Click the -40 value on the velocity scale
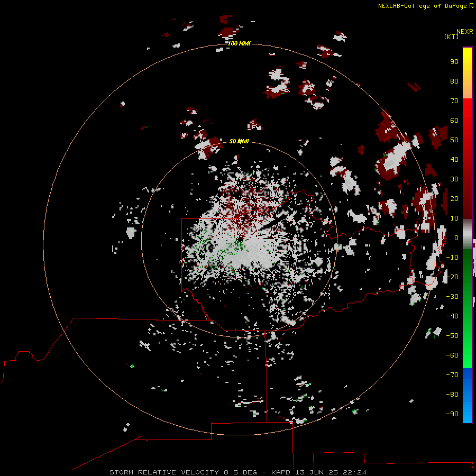Viewport: 476px width, 476px height. (x=452, y=316)
